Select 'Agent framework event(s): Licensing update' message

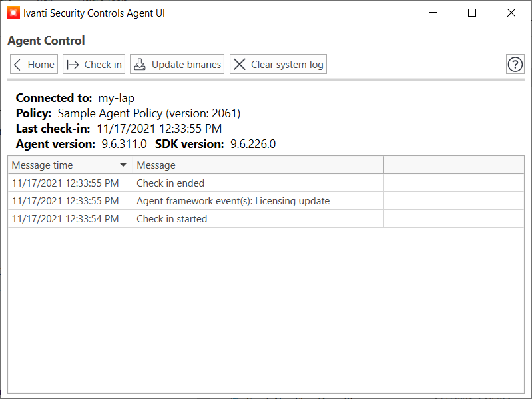coord(266,201)
